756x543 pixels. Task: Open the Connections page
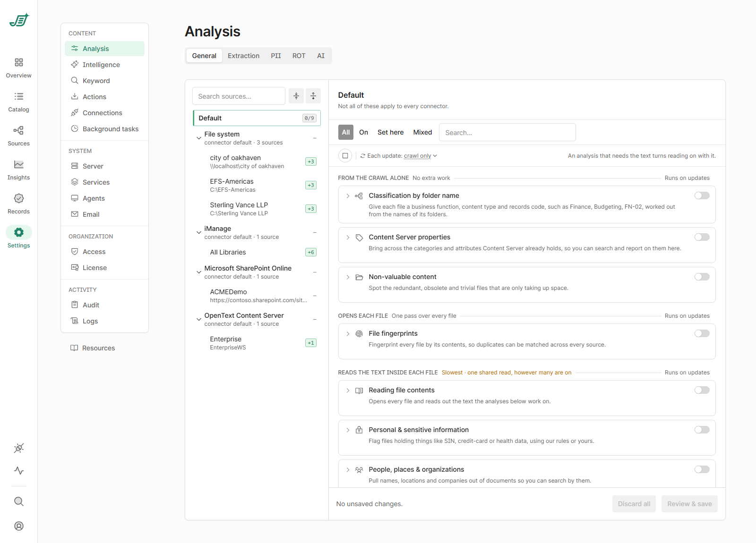tap(104, 113)
